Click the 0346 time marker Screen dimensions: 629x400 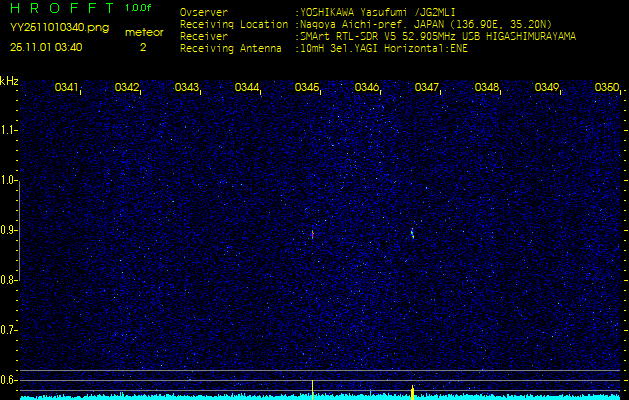[x=367, y=87]
